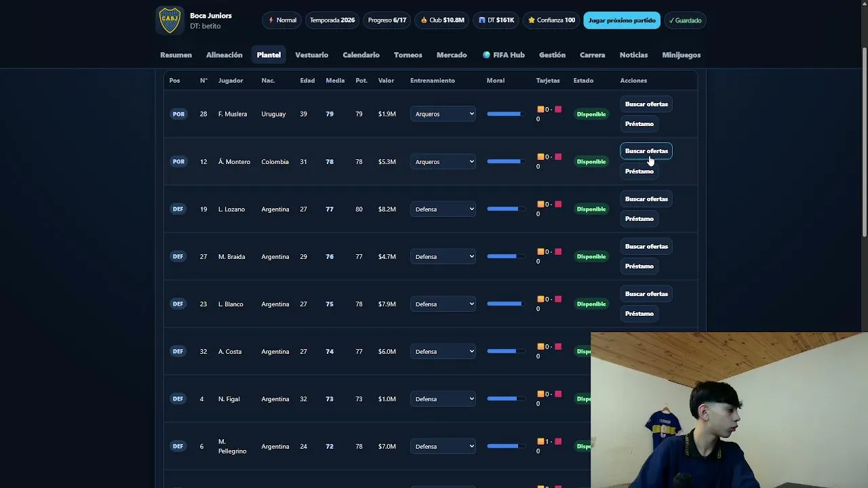Click the globe icon next to FIFA Hub
The height and width of the screenshot is (488, 868).
tap(486, 55)
